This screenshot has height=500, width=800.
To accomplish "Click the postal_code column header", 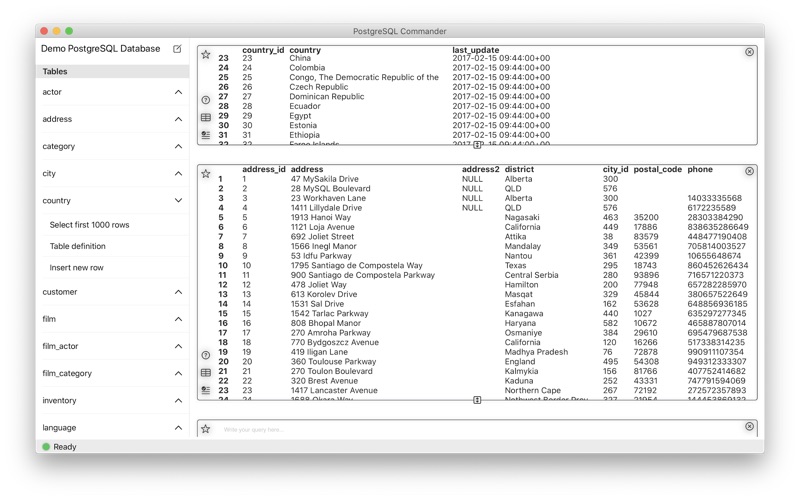I will click(657, 169).
